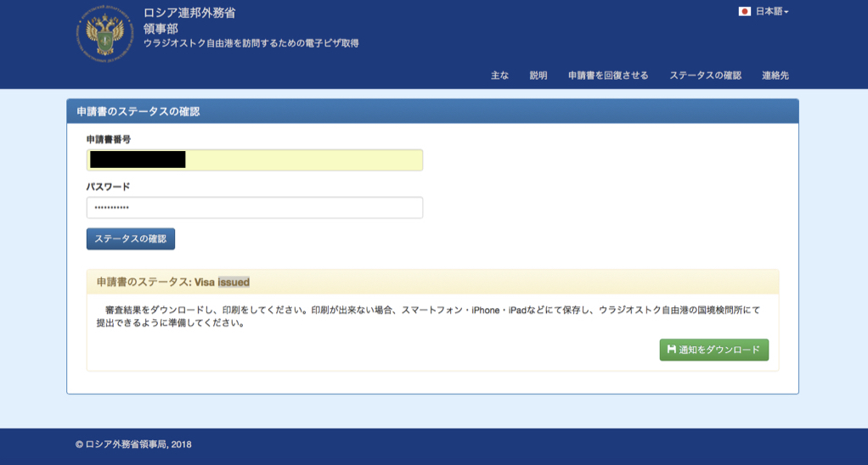This screenshot has width=868, height=465.
Task: Open ステータスの確認 in the top navigation
Action: (705, 76)
